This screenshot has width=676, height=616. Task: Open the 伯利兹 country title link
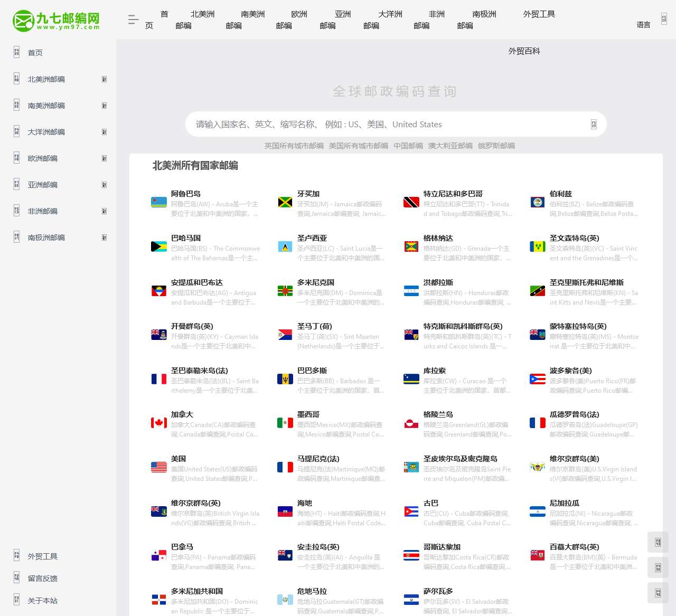(561, 194)
